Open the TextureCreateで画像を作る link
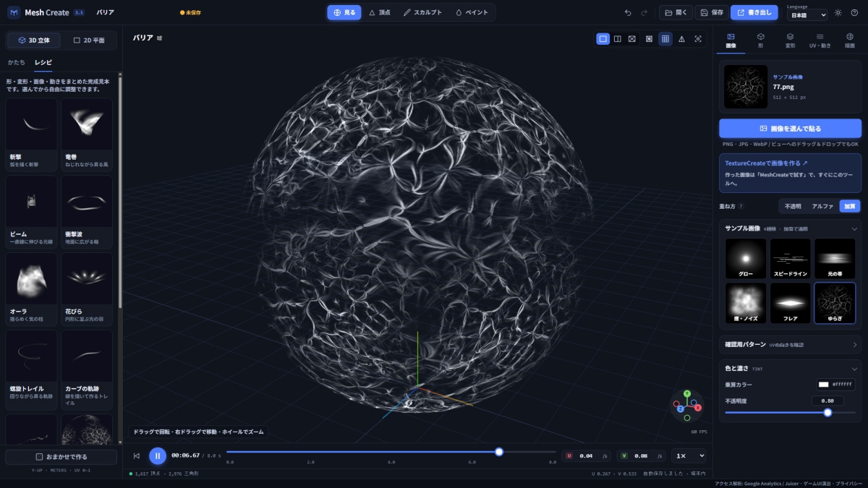Viewport: 868px width, 488px height. (x=766, y=163)
